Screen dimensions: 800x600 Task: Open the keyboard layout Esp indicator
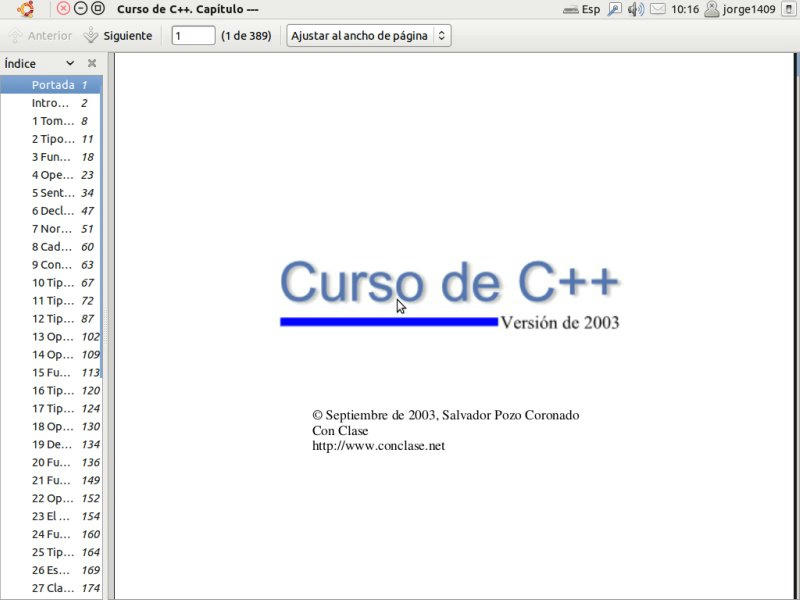(582, 9)
